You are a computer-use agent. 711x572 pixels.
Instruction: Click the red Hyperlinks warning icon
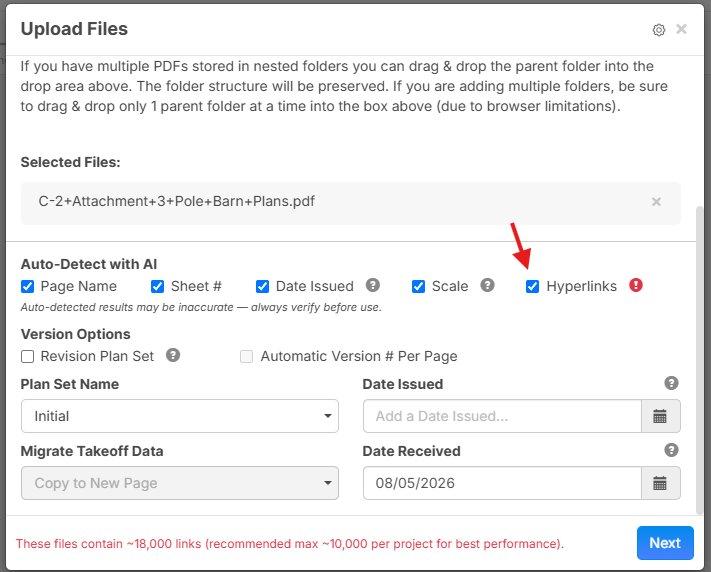[x=636, y=285]
